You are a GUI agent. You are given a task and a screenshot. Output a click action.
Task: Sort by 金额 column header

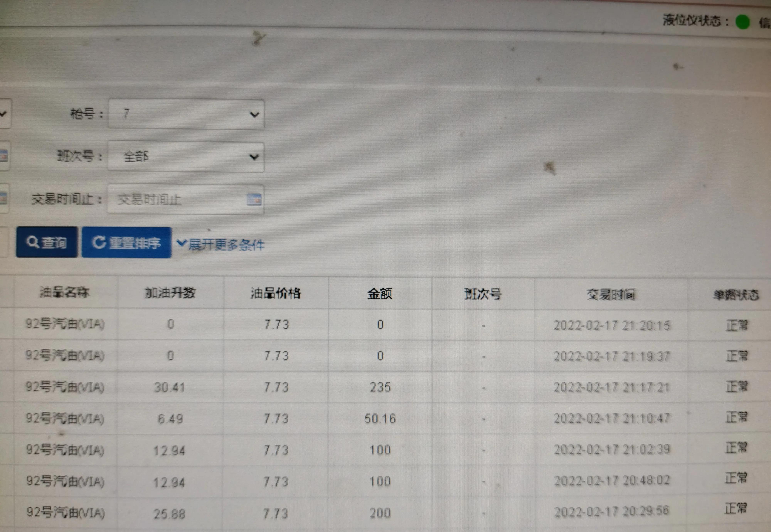point(380,294)
